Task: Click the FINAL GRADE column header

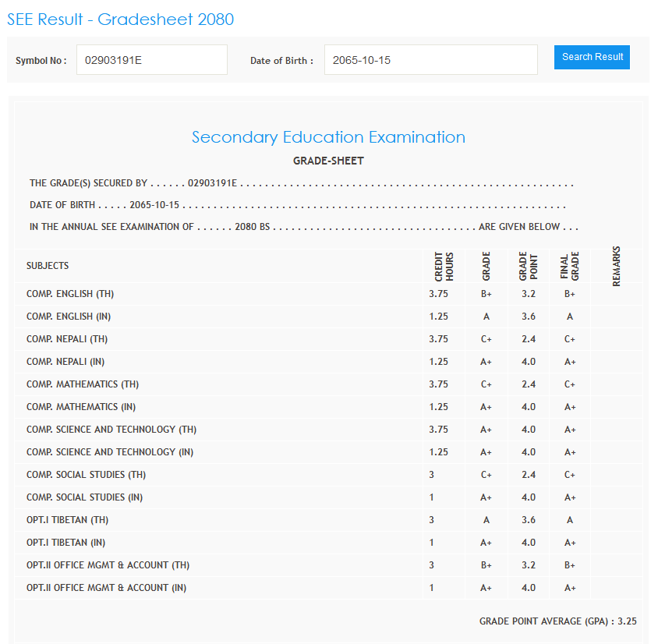Action: (x=570, y=266)
